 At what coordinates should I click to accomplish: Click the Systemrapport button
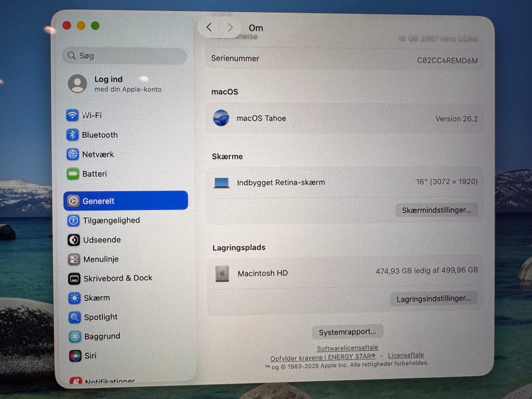click(347, 332)
